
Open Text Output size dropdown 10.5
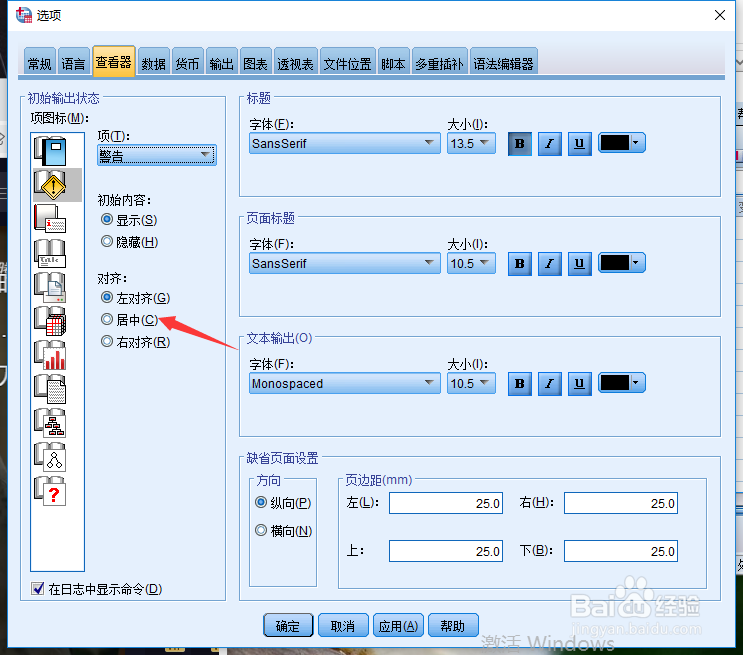click(471, 383)
